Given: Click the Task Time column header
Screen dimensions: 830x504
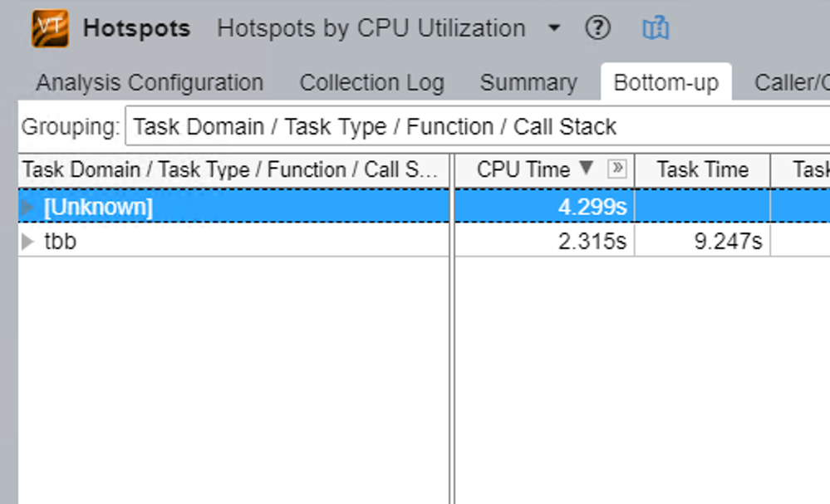Looking at the screenshot, I should pyautogui.click(x=702, y=169).
